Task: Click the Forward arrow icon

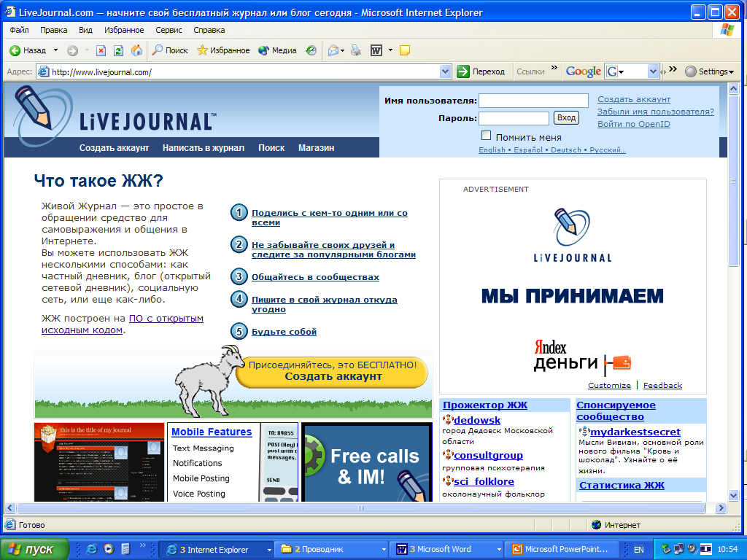Action: click(x=72, y=50)
